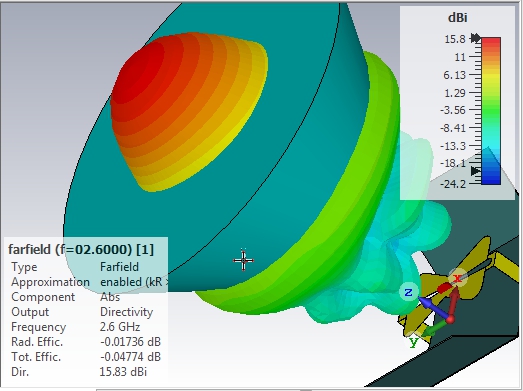Grab the upper clamp marker at 15.8
Image resolution: width=523 pixels, height=391 pixels.
[x=476, y=38]
